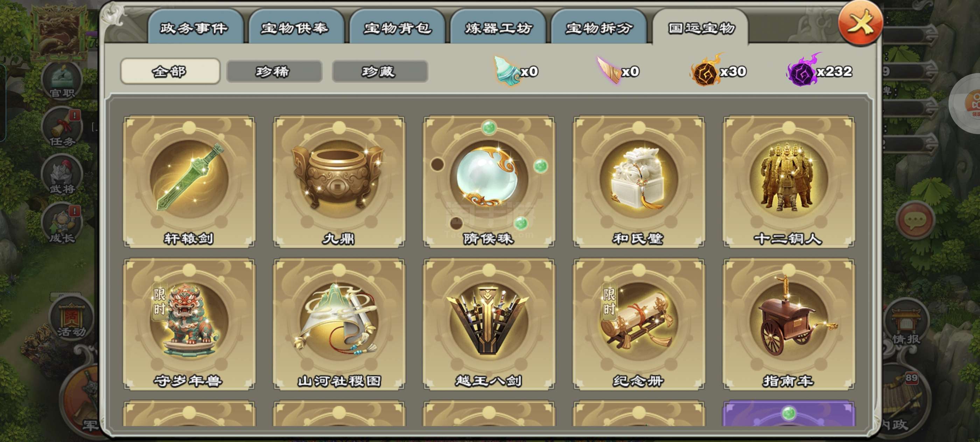This screenshot has width=980, height=442.
Task: Open the 宝物背包 tab
Action: point(397,27)
